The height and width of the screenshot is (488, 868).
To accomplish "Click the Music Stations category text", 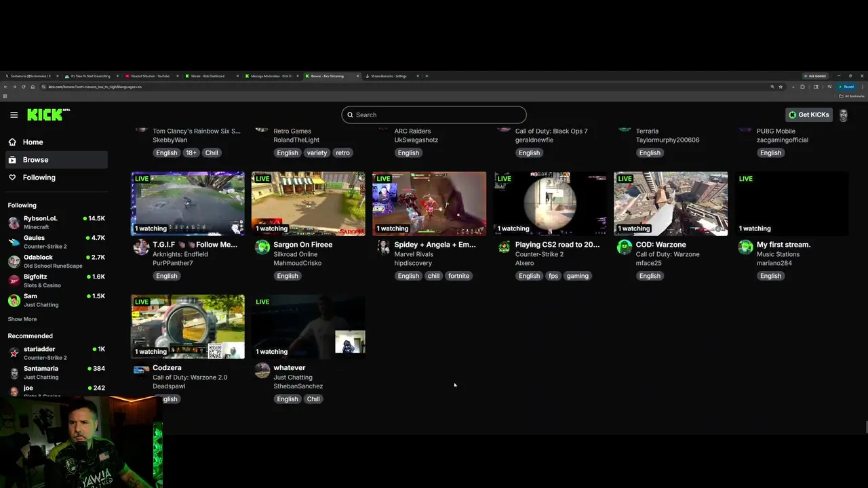I will pos(778,254).
